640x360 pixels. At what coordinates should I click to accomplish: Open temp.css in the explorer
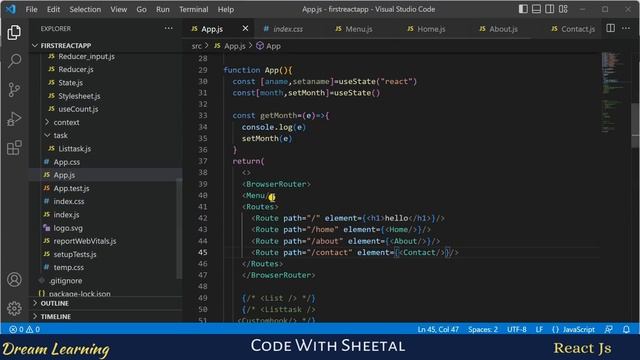(68, 267)
